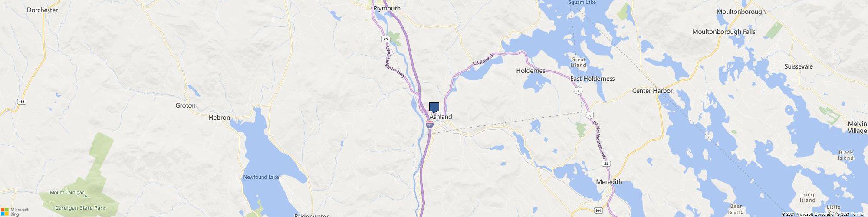Click the Route 118 shield marker
Screen dimensions: 868x217
(x=21, y=102)
